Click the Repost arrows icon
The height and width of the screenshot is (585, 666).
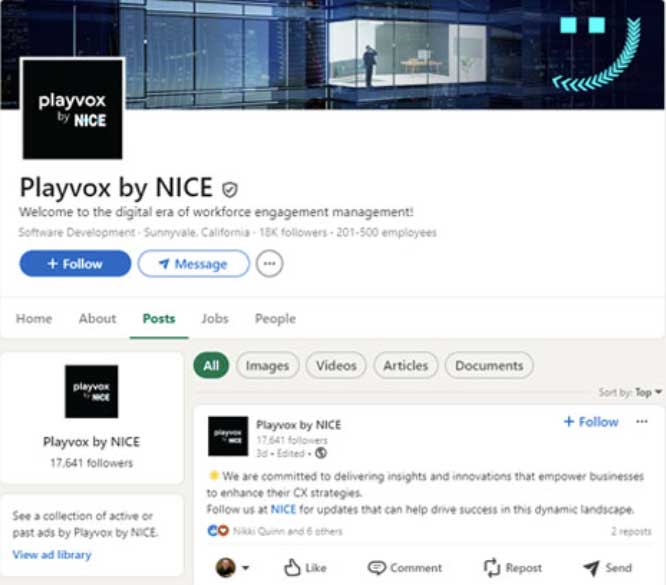[x=491, y=568]
